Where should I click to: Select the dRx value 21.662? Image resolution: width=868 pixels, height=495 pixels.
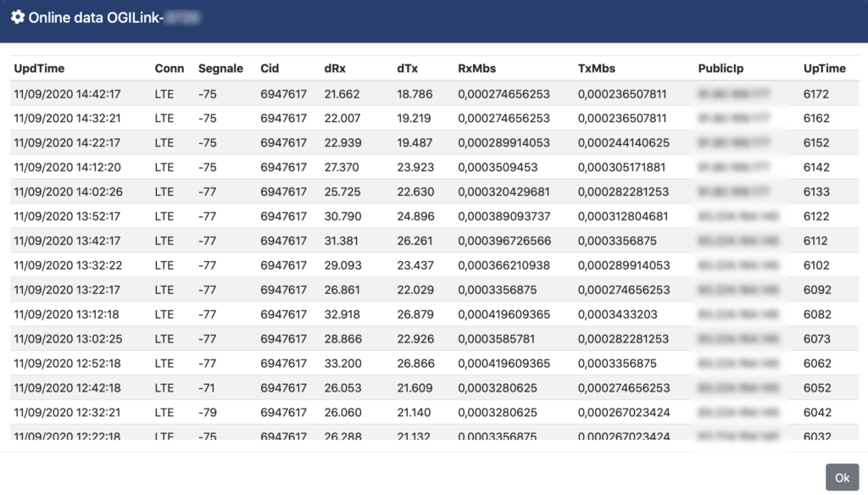[342, 94]
